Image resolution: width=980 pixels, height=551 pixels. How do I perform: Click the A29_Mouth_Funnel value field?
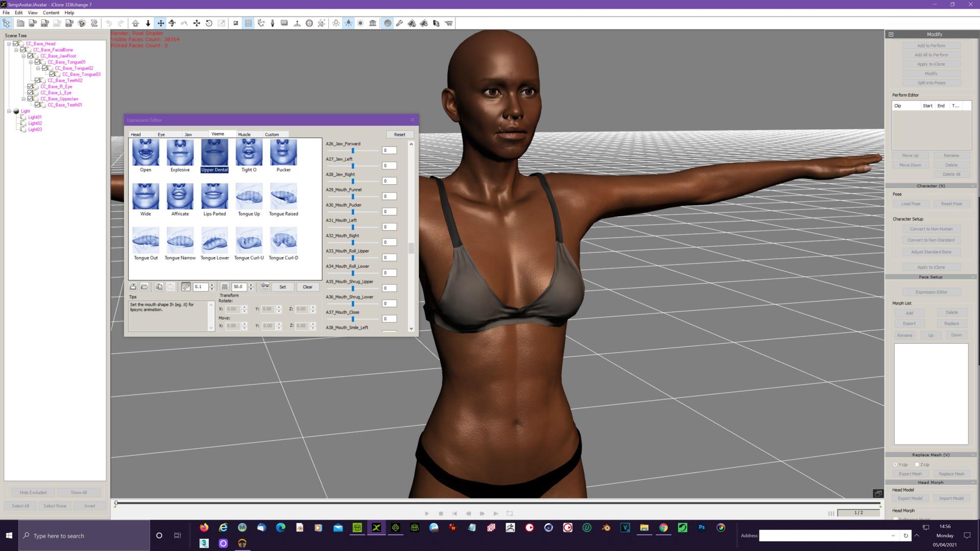pos(389,196)
